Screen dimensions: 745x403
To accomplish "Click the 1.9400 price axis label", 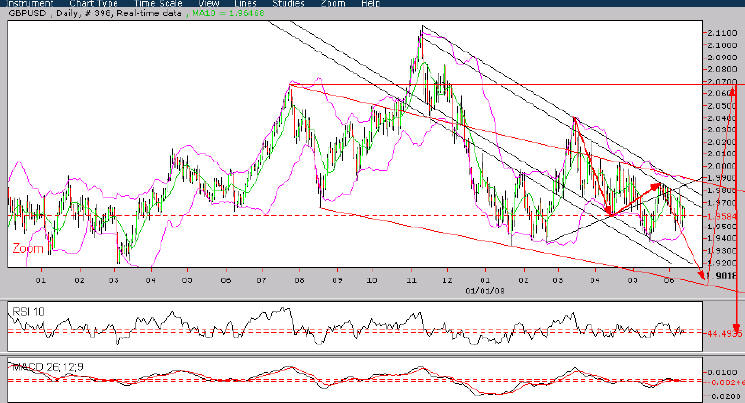I will (722, 238).
